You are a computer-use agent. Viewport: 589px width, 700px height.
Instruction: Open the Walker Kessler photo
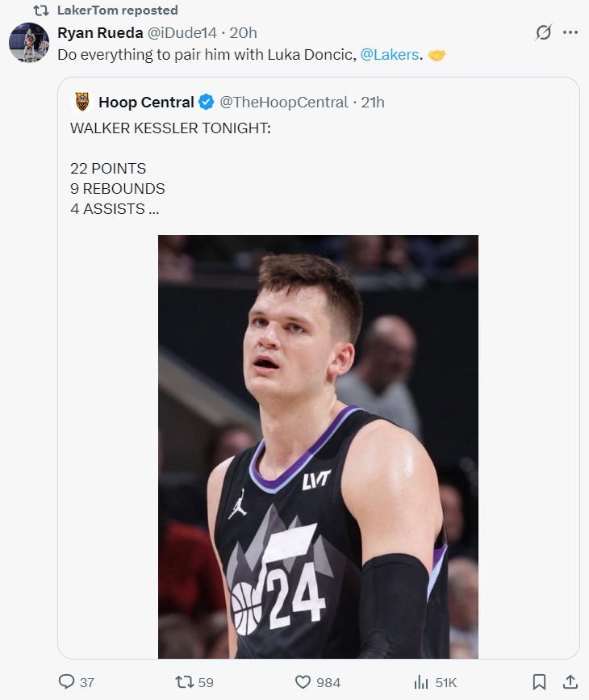[x=318, y=446]
